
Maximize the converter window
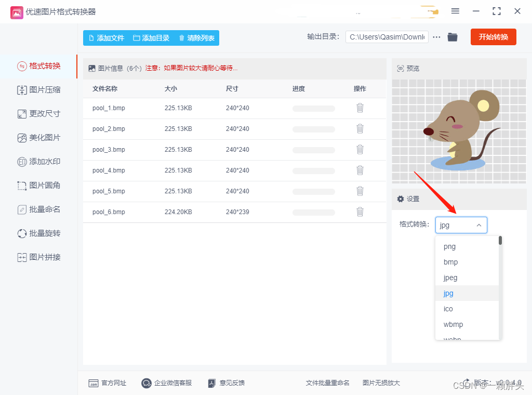pos(496,11)
